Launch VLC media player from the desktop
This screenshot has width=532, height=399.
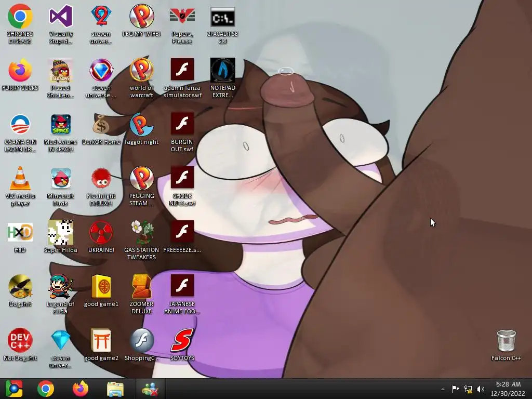(x=20, y=186)
